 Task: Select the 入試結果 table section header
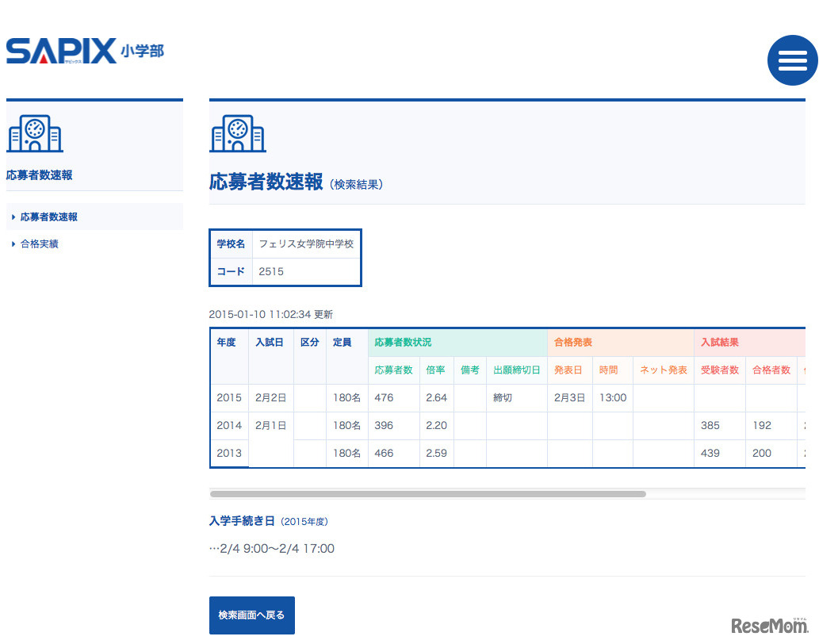(719, 343)
